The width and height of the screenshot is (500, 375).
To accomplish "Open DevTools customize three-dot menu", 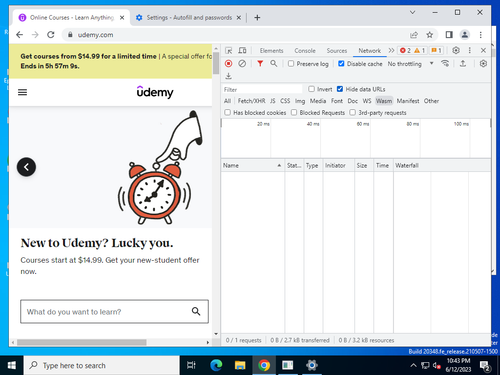I will click(470, 50).
